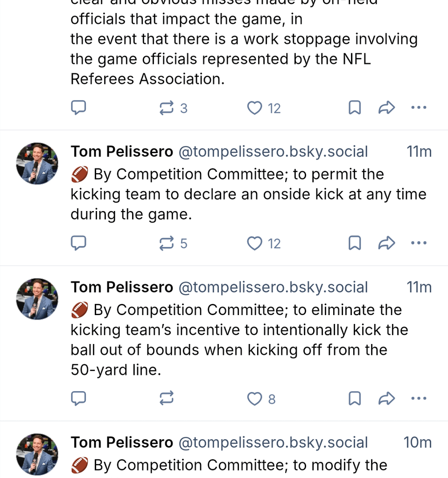Image resolution: width=448 pixels, height=478 pixels.
Task: Reply to the onside kick post
Action: coord(78,243)
